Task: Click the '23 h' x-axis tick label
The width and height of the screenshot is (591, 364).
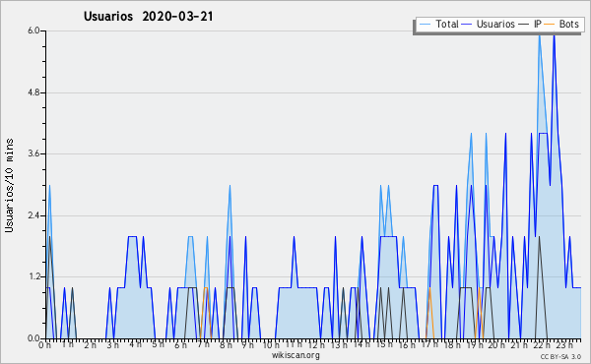Action: (x=565, y=344)
